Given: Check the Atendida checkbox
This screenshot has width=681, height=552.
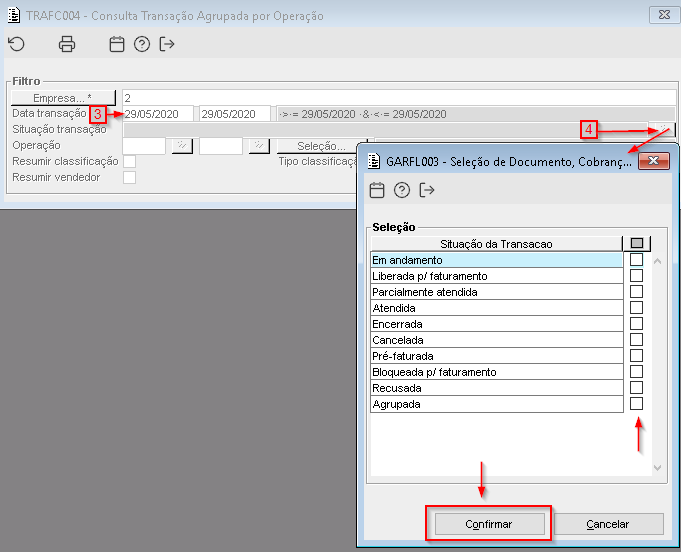Looking at the screenshot, I should [x=636, y=307].
